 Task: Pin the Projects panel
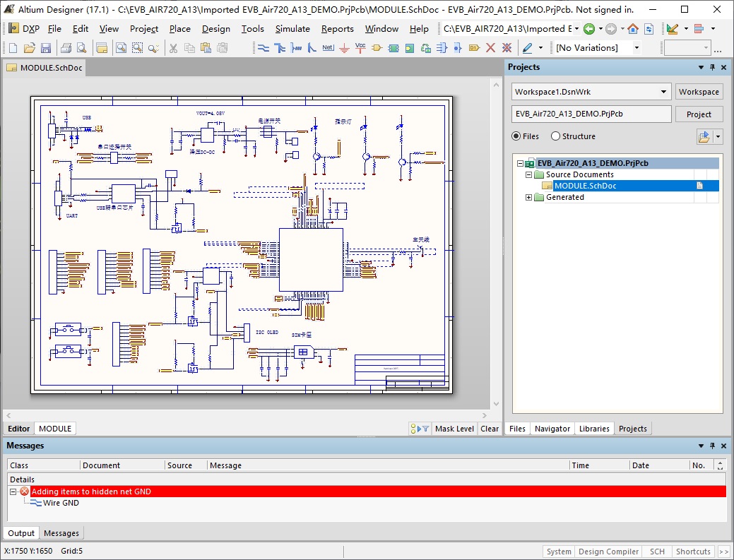pos(713,67)
